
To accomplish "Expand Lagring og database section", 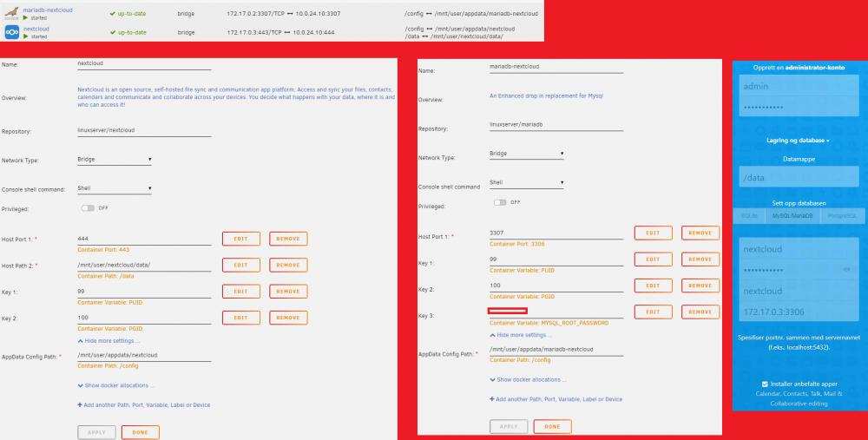I will [798, 141].
